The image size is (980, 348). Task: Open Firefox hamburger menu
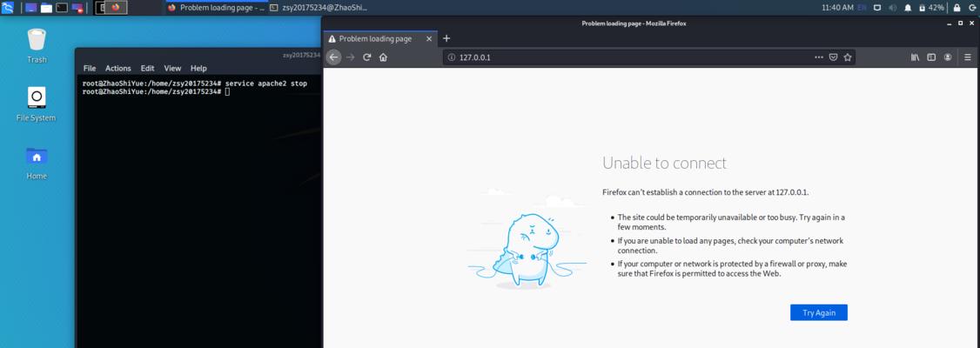click(968, 57)
